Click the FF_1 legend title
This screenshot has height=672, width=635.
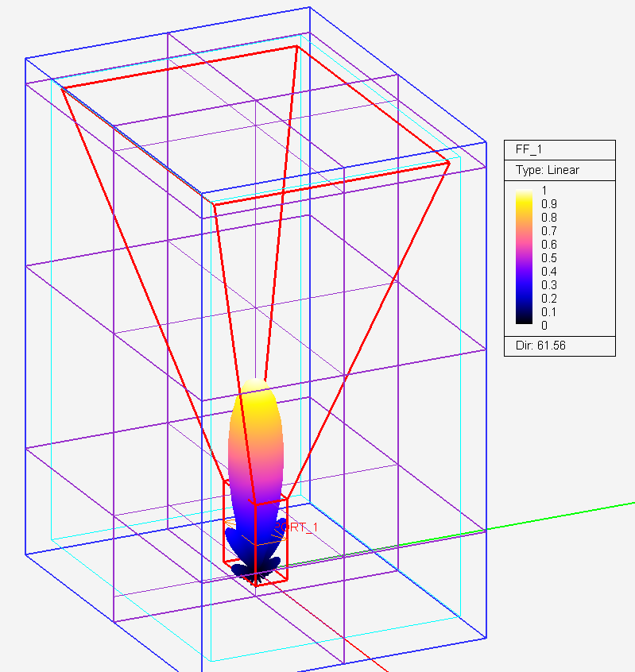tap(529, 149)
